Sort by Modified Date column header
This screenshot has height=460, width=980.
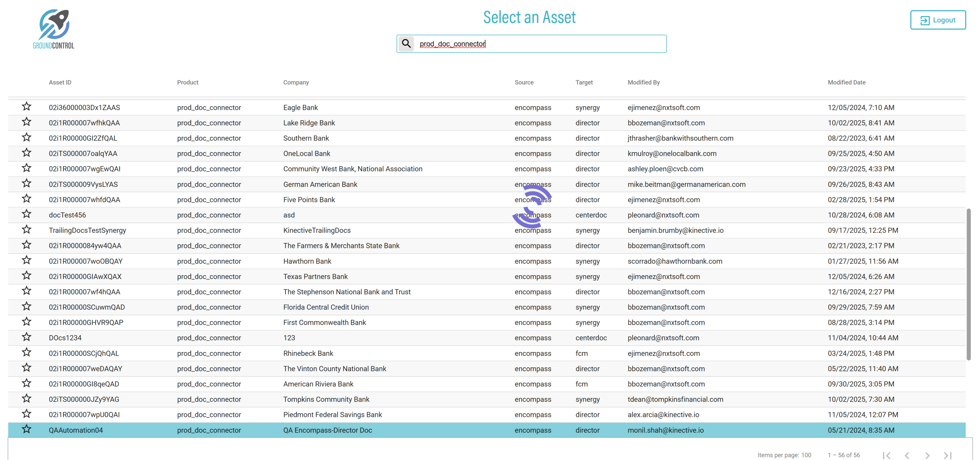click(x=846, y=82)
